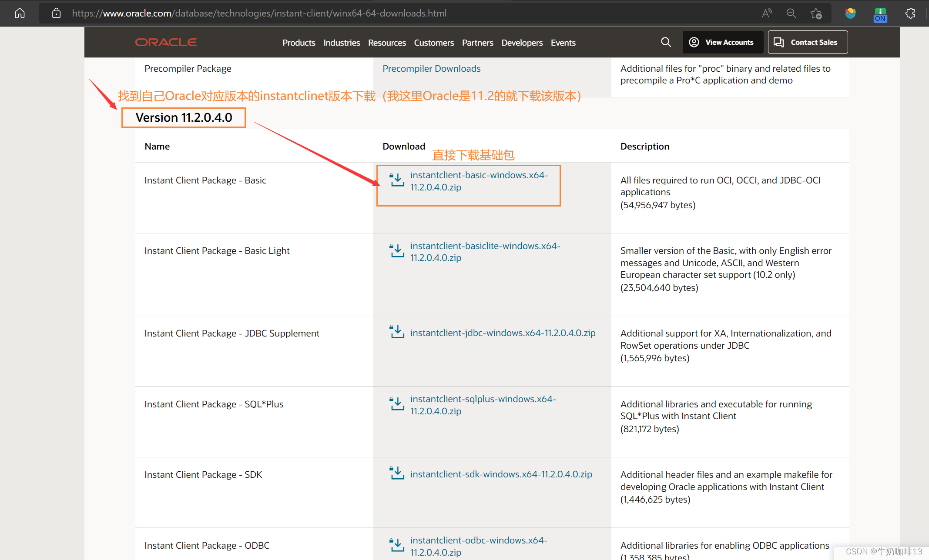Open the Precompiler Downloads link
929x560 pixels.
[x=431, y=68]
